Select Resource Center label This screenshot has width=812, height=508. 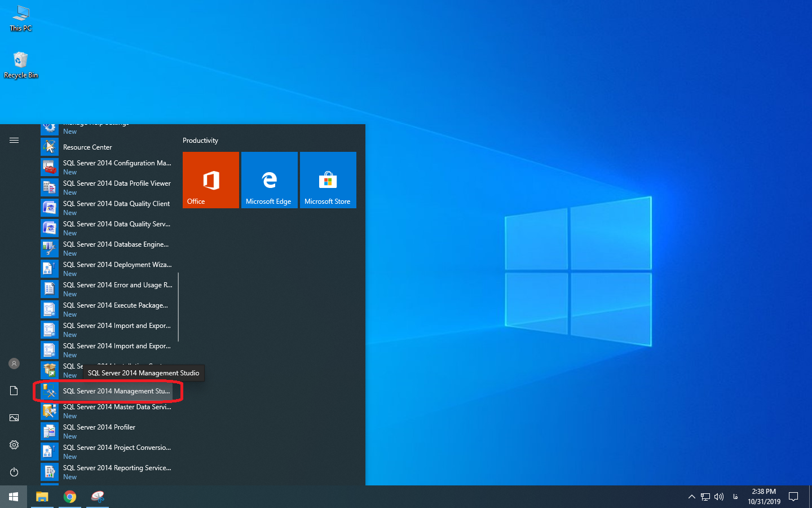click(x=87, y=147)
